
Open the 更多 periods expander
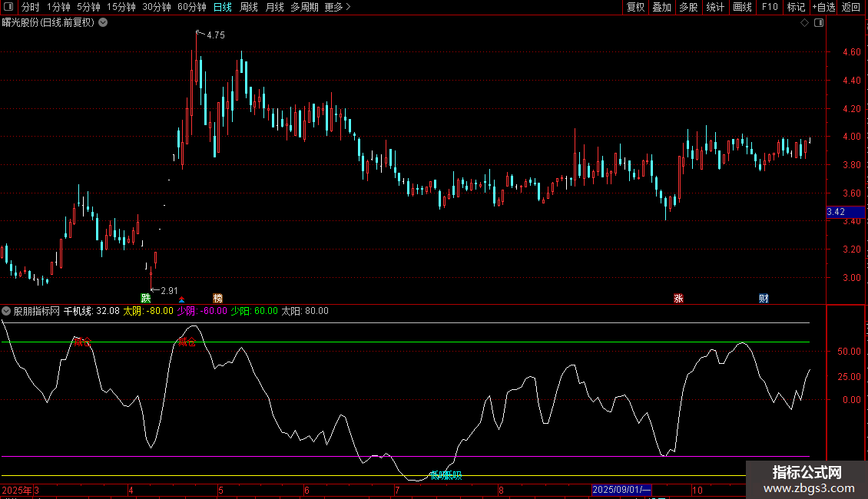coord(337,7)
